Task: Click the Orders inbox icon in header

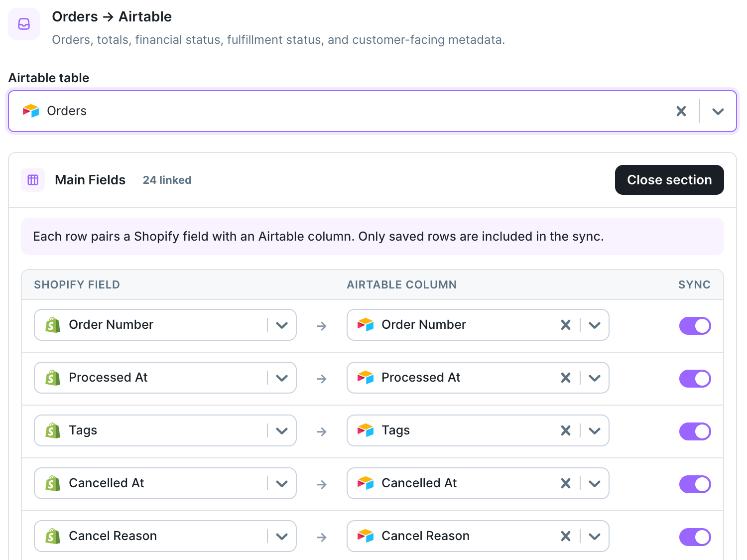Action: [24, 24]
